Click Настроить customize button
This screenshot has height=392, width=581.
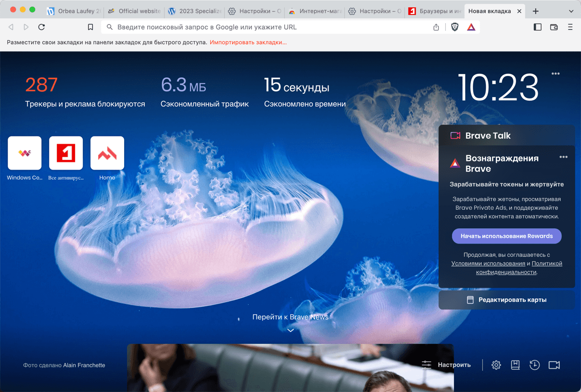[x=446, y=365]
